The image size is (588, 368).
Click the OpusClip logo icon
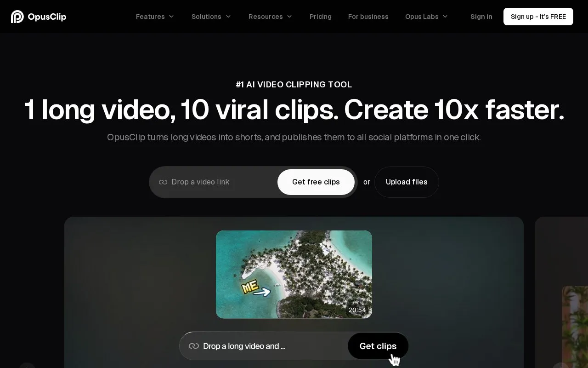point(17,17)
